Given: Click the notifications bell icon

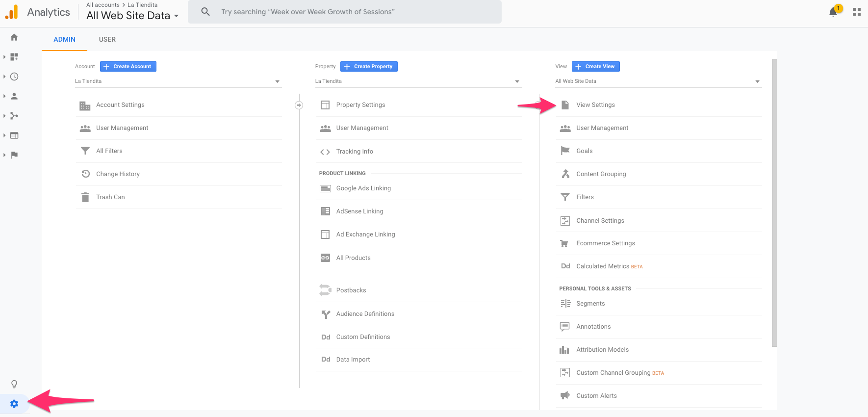Looking at the screenshot, I should (833, 12).
